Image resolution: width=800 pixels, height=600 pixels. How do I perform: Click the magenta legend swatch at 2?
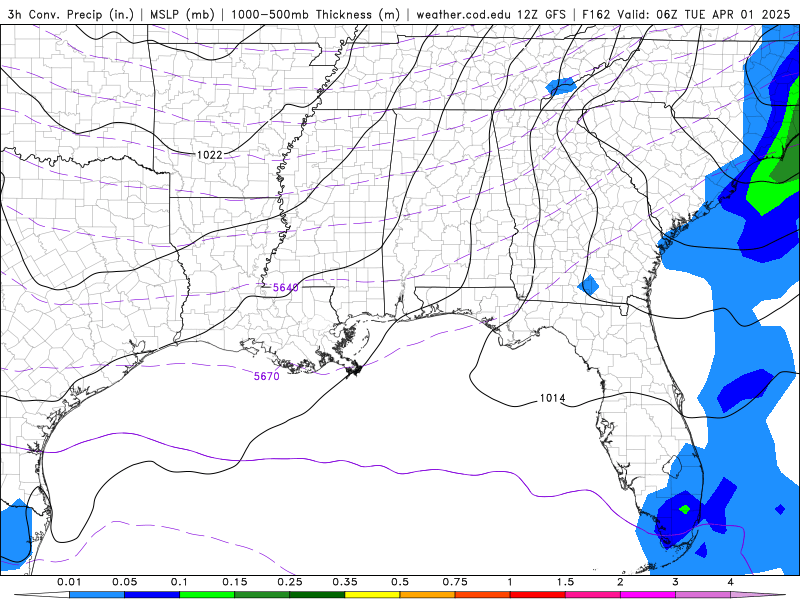click(x=648, y=595)
